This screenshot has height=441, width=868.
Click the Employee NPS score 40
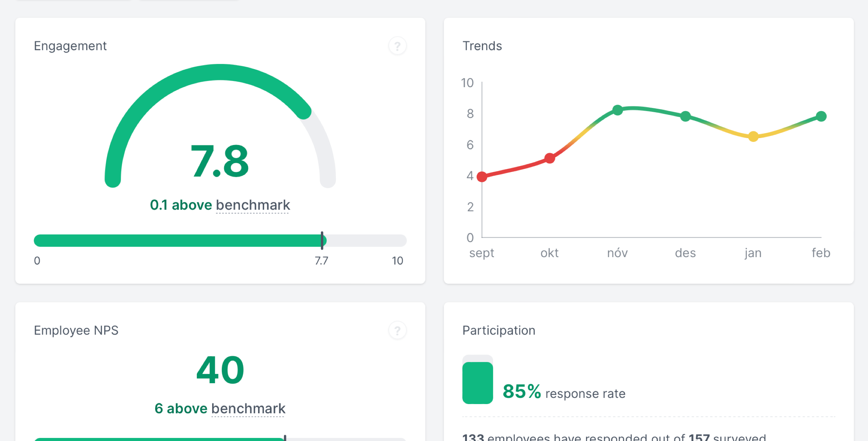pos(220,370)
